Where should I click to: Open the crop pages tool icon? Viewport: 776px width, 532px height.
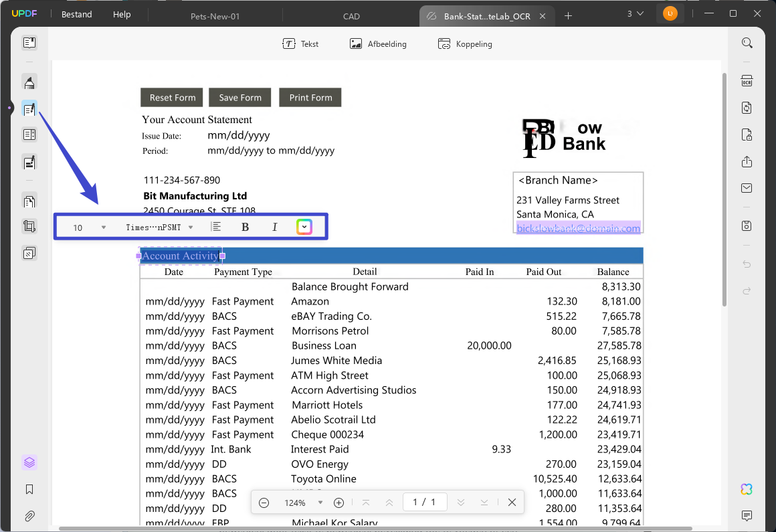[x=29, y=226]
